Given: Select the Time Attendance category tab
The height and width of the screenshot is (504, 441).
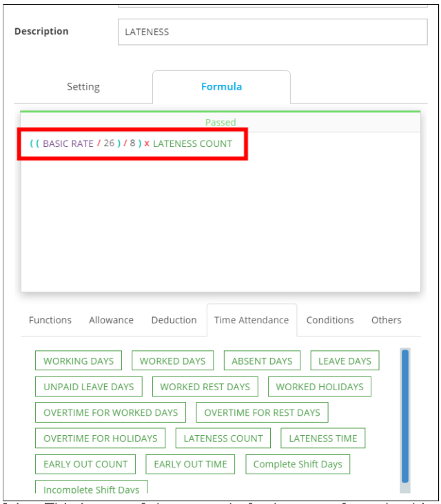Looking at the screenshot, I should pyautogui.click(x=252, y=320).
